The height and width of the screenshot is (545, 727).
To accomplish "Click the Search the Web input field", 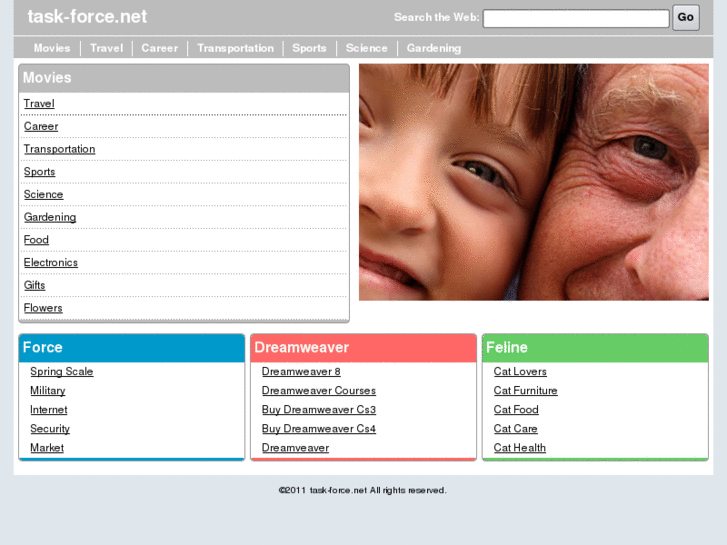I will coord(576,19).
